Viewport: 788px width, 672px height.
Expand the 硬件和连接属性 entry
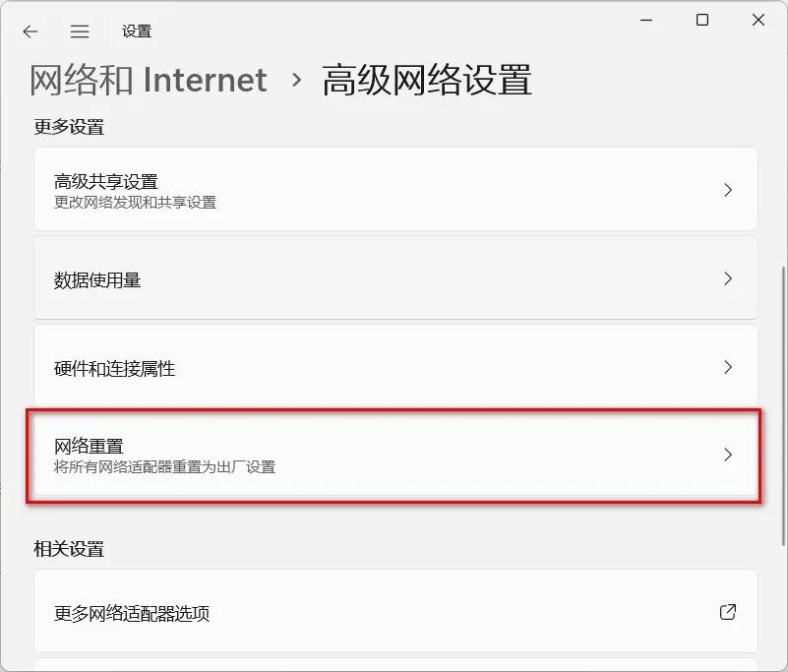pyautogui.click(x=394, y=367)
